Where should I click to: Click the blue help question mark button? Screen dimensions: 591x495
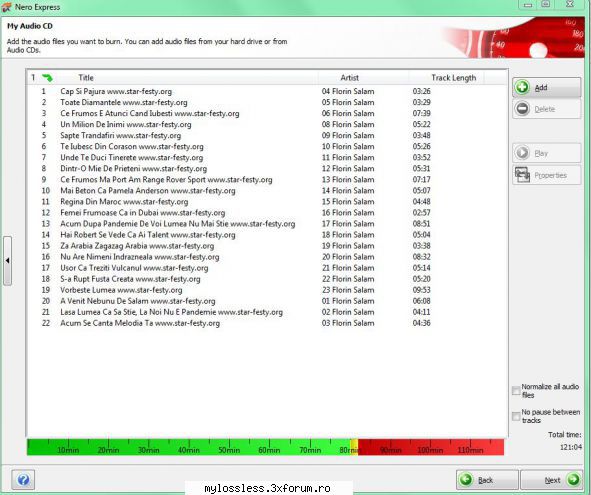pyautogui.click(x=23, y=480)
